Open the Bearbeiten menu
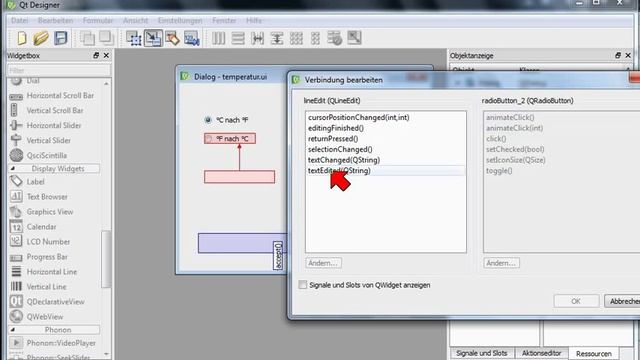Viewport: 640px width, 360px height. [x=56, y=20]
